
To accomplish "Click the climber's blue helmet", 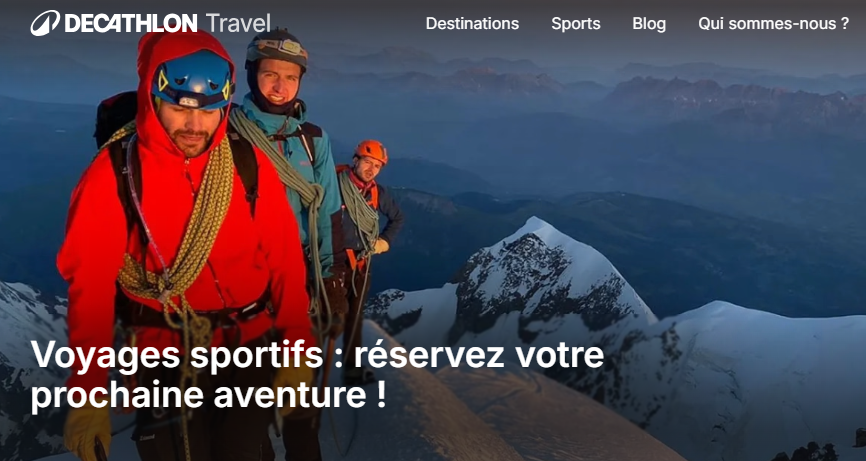I will [193, 79].
